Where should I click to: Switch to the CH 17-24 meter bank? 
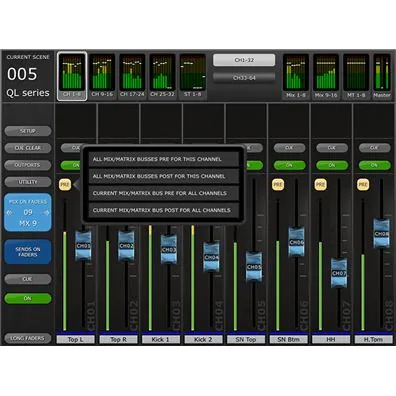132,76
